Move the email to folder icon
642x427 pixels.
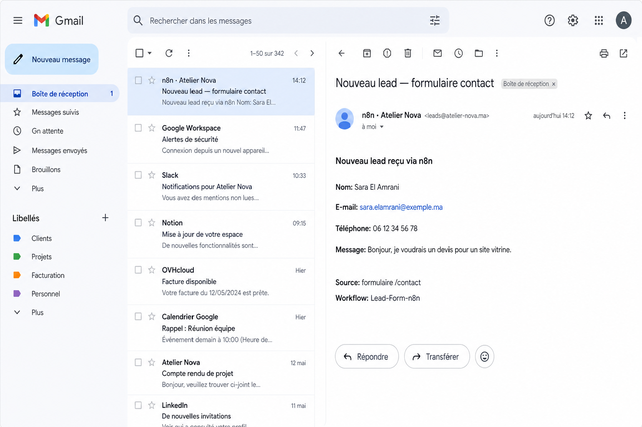click(x=479, y=53)
